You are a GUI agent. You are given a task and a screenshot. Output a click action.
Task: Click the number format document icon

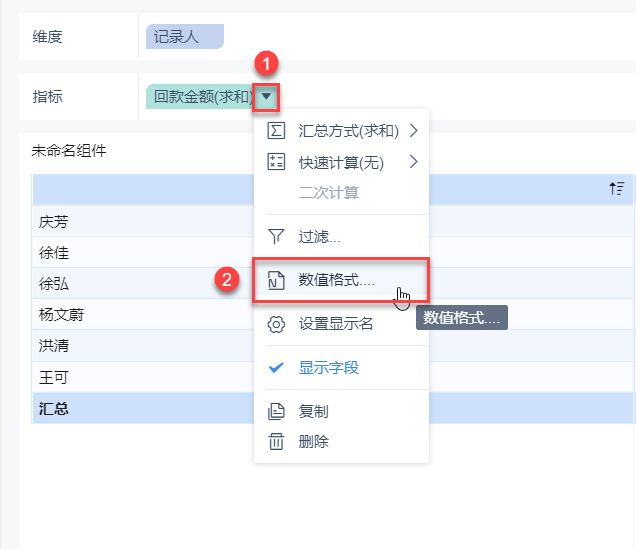point(277,281)
